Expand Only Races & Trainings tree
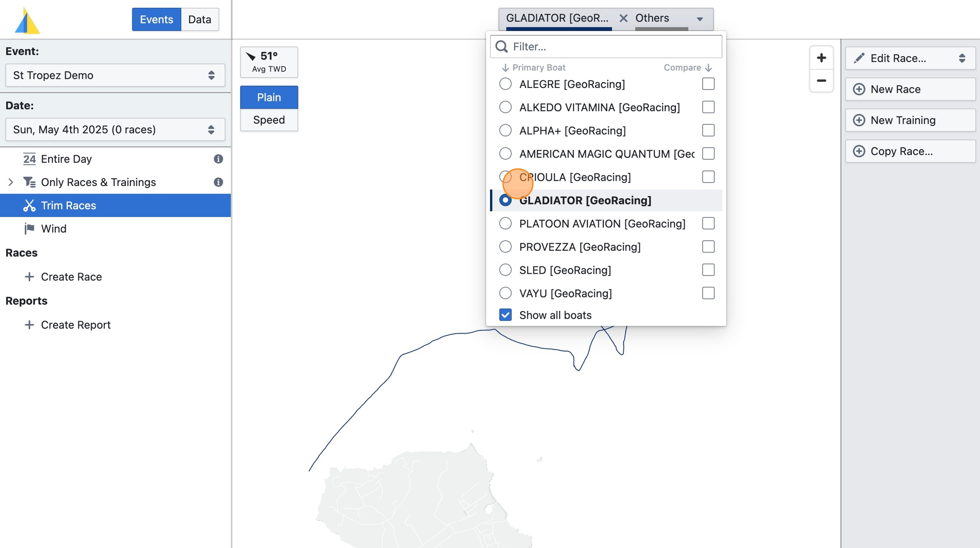This screenshot has height=548, width=980. click(11, 182)
